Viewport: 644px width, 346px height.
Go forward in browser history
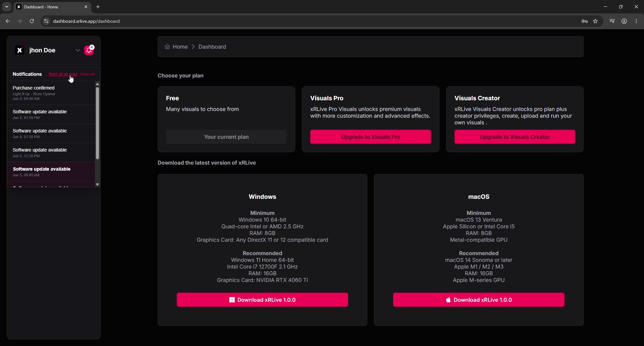point(20,21)
